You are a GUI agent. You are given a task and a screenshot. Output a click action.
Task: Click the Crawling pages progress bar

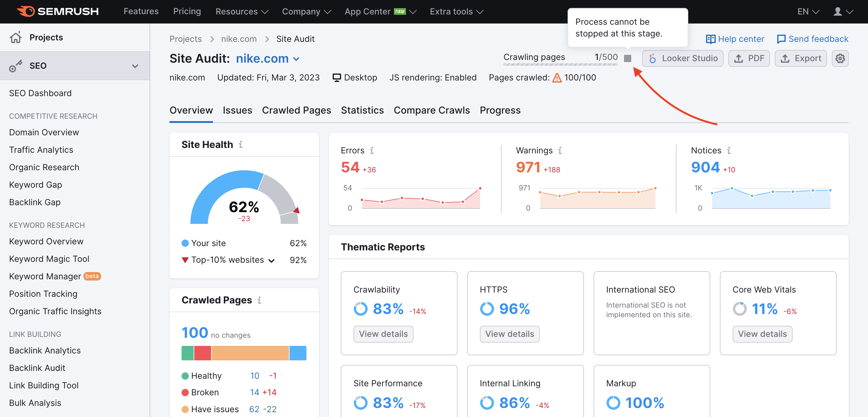[560, 64]
